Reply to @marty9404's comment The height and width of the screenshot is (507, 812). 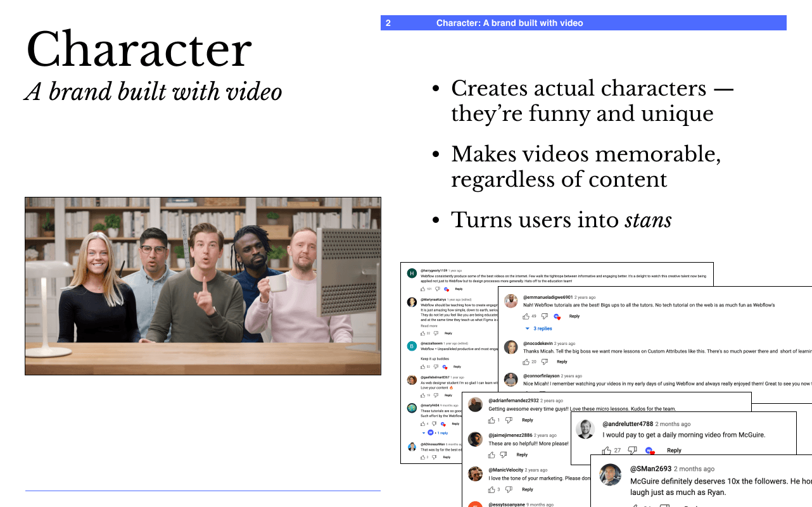[455, 423]
